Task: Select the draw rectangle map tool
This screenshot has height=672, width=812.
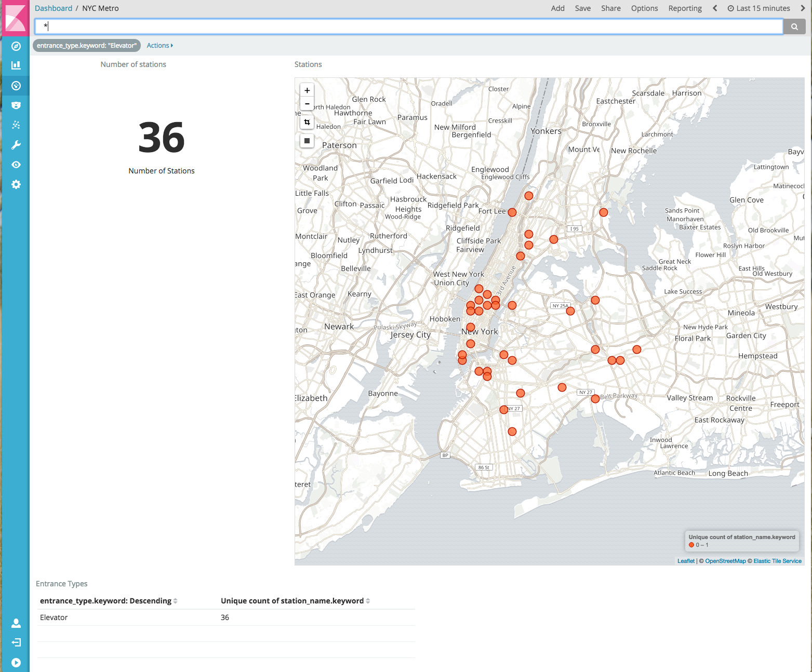Action: [307, 141]
